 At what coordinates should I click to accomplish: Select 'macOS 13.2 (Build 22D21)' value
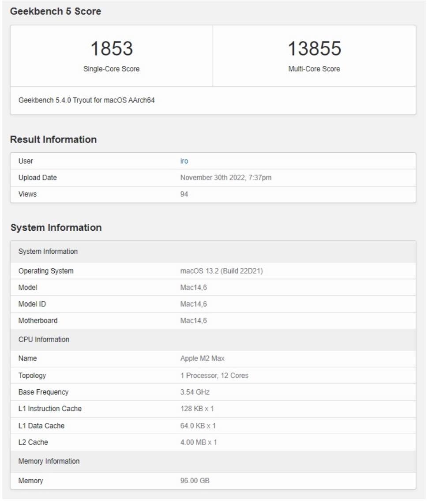[x=222, y=271]
